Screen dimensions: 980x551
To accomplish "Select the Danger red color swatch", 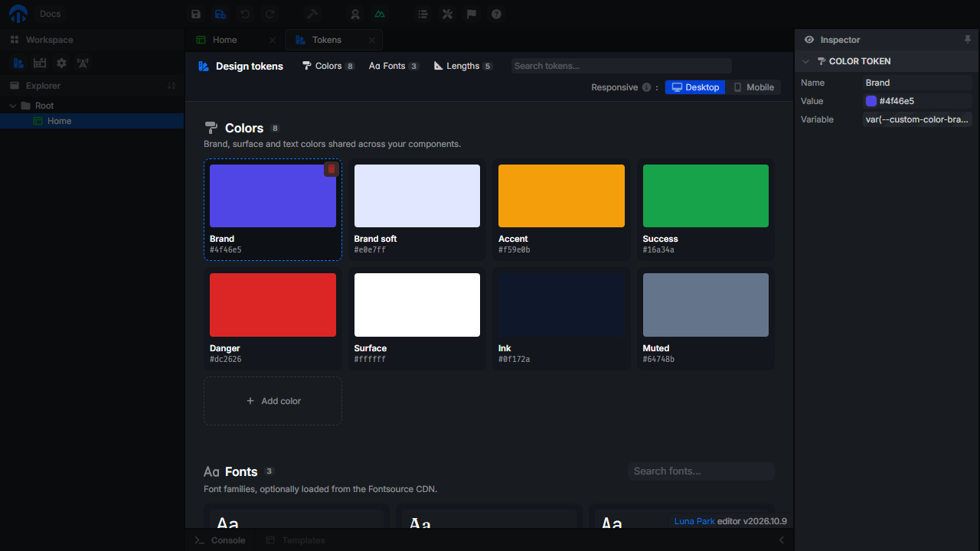I will (273, 305).
